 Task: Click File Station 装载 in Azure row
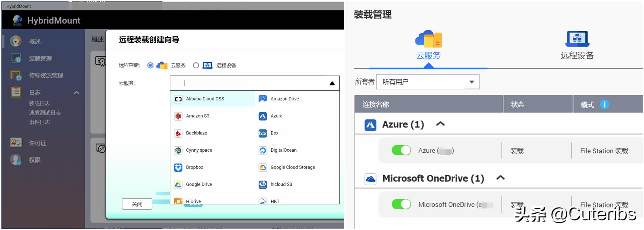[604, 151]
